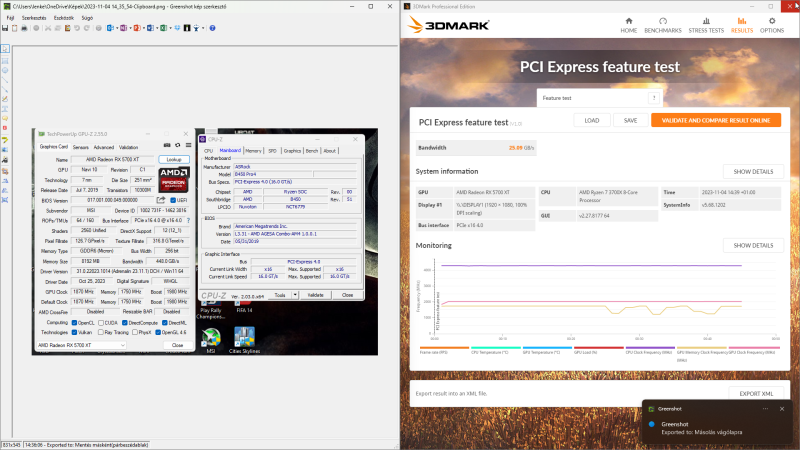Select the freehand drawing tool

tap(5, 98)
